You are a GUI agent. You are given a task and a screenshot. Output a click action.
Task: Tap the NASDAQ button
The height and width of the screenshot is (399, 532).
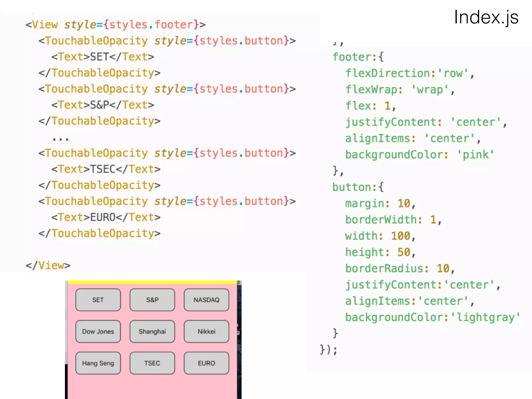pos(206,300)
